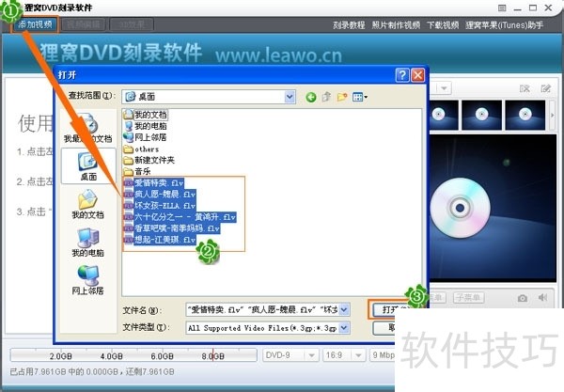
Task: Click the delete template icon beside the pencil
Action: click(x=525, y=88)
